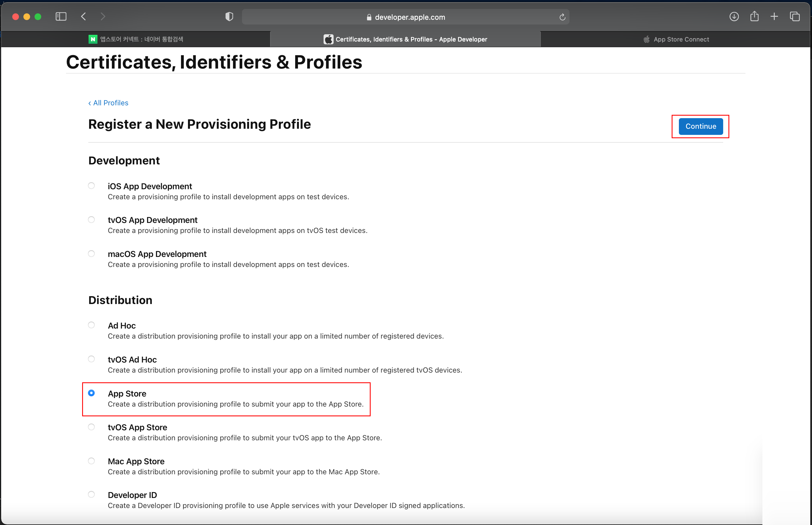Switch to the Certificates, Identifiers & Profiles tab
812x525 pixels.
[x=405, y=39]
